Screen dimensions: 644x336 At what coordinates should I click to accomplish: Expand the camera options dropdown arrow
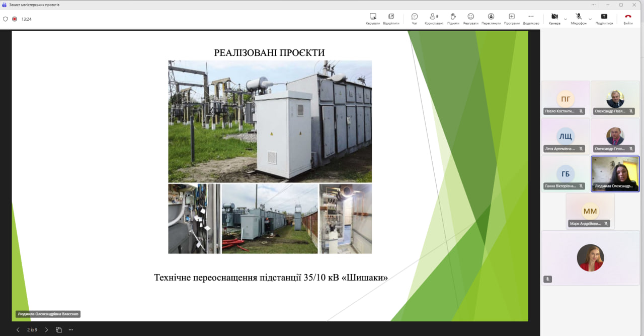(565, 19)
